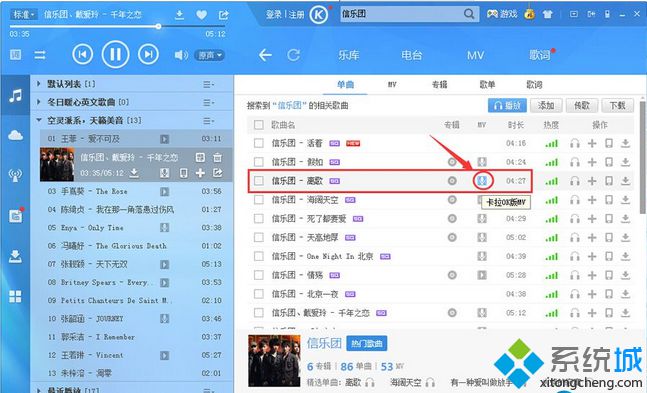Check the box for 信乐团 - 海阔天空

[x=259, y=200]
